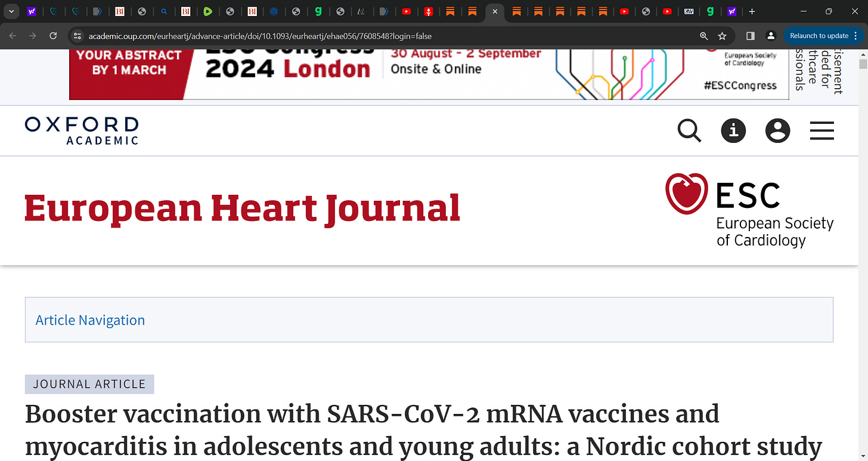The image size is (868, 461).
Task: Open the information circle icon
Action: tap(734, 130)
